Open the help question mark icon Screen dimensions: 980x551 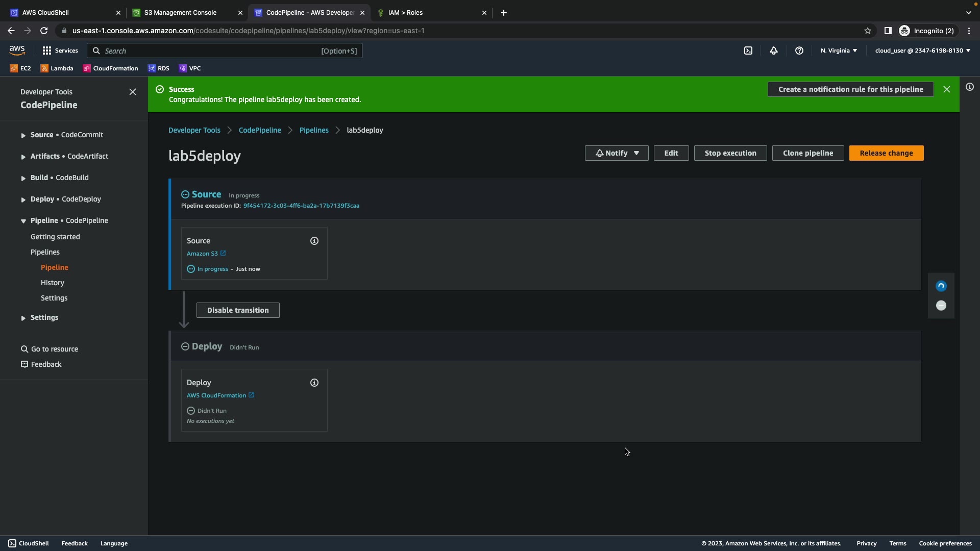[799, 51]
